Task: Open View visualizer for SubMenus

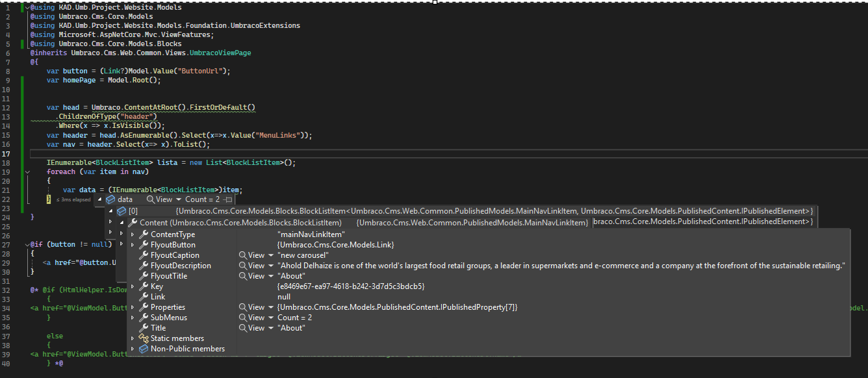Action: point(251,318)
